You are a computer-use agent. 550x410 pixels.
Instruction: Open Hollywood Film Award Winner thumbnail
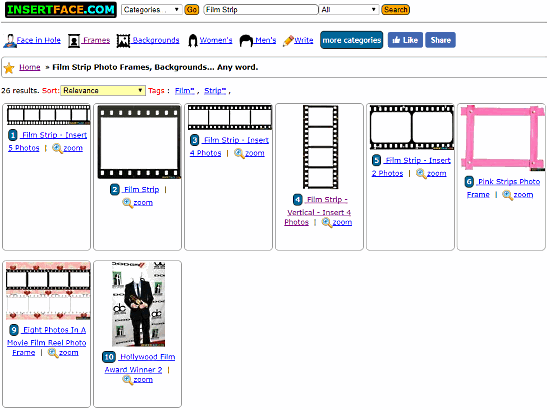click(x=138, y=304)
